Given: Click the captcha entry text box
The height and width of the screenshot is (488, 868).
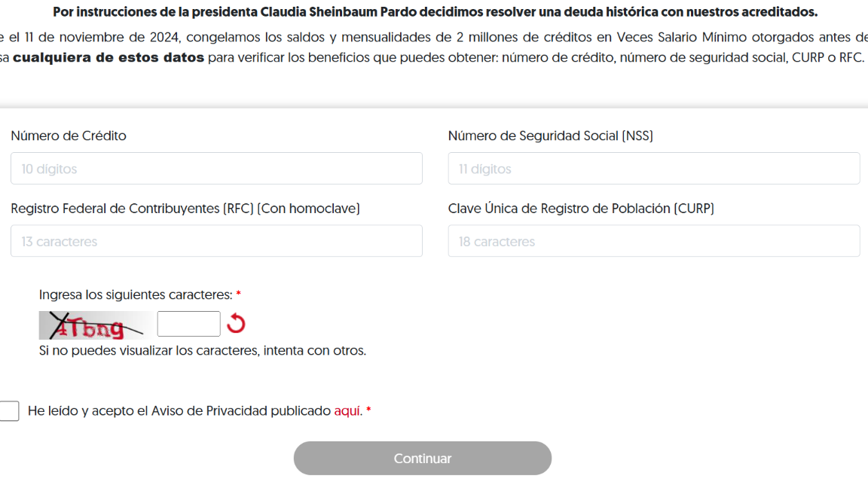Looking at the screenshot, I should (188, 323).
